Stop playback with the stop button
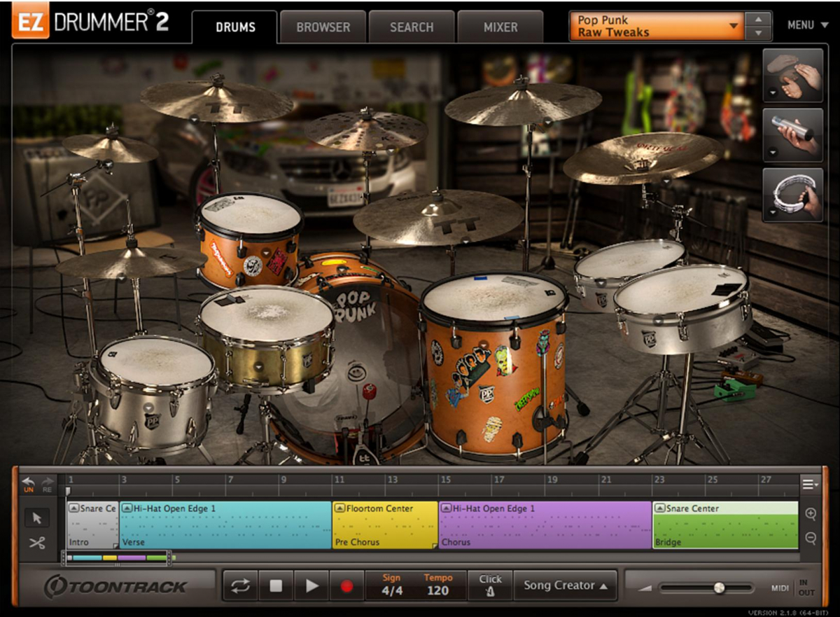 pos(276,585)
